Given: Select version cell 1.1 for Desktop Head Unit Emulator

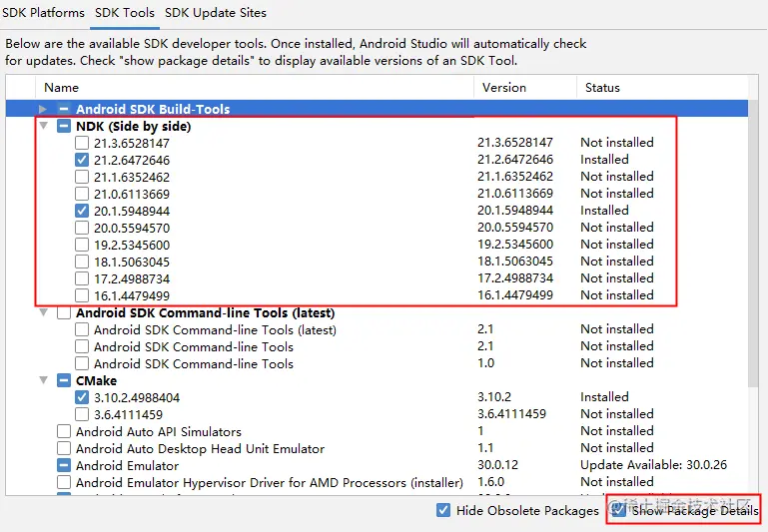Looking at the screenshot, I should pyautogui.click(x=485, y=448).
